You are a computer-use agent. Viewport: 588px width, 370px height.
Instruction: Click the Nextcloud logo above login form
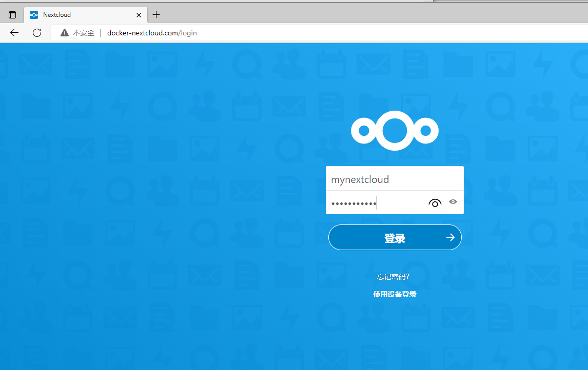pos(395,131)
